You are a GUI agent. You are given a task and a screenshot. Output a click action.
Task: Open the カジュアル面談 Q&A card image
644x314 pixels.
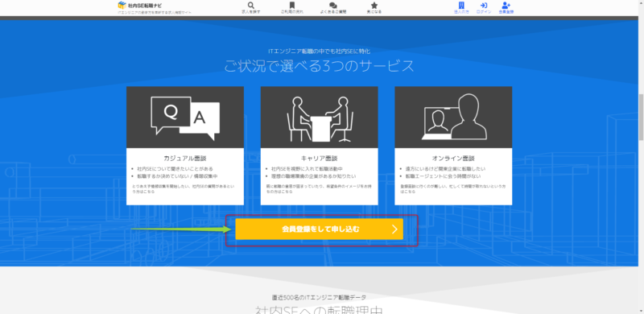coord(185,117)
